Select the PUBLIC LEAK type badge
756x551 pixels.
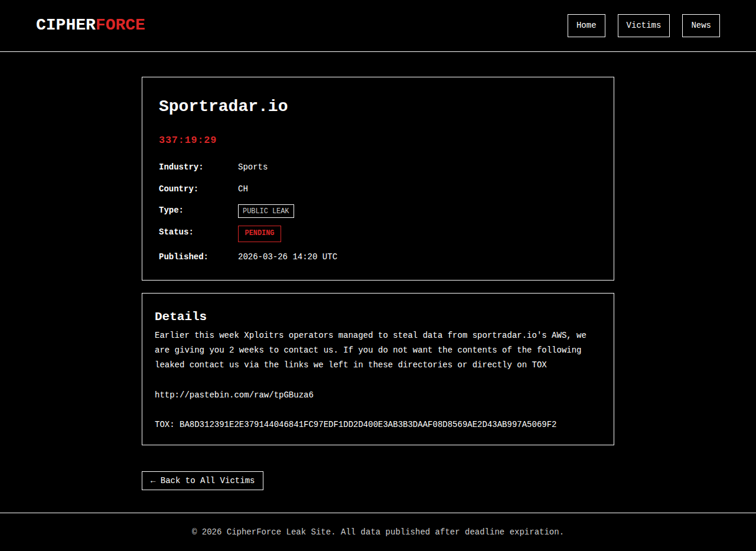(266, 211)
